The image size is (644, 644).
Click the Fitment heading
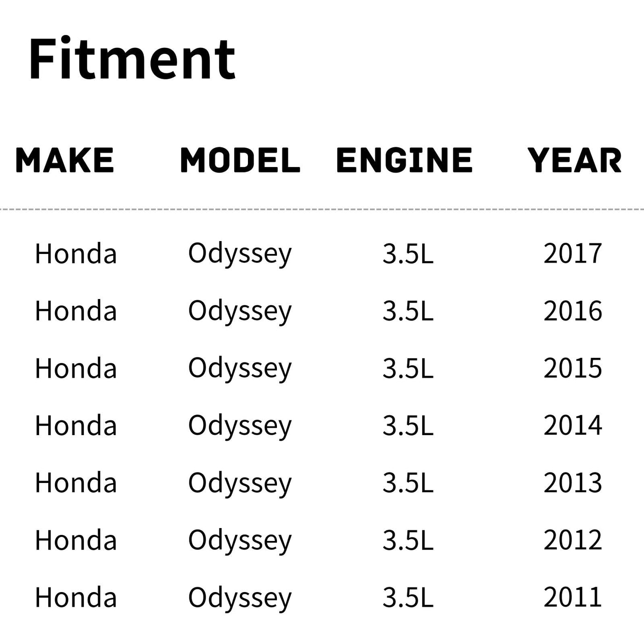pyautogui.click(x=132, y=59)
